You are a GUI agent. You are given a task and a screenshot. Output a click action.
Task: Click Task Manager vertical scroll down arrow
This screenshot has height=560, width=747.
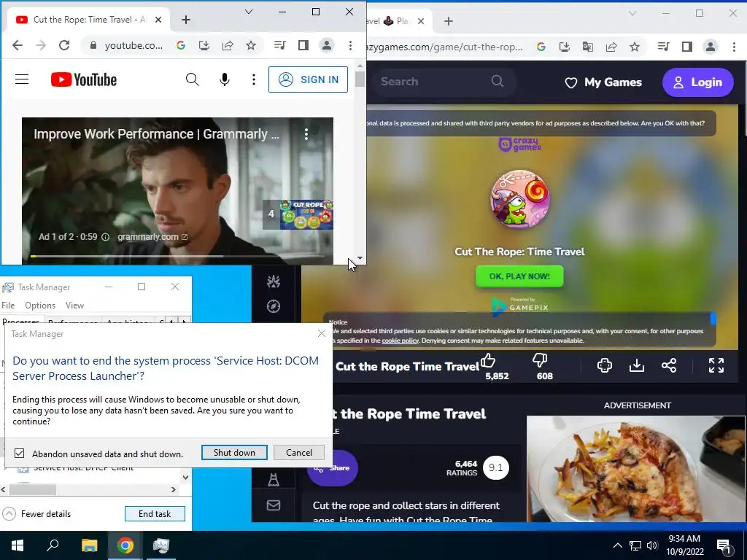[186, 477]
